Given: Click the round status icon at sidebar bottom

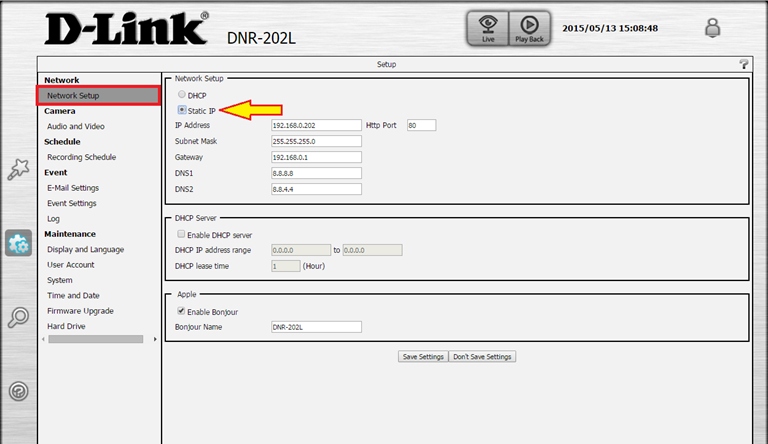Looking at the screenshot, I should point(18,391).
